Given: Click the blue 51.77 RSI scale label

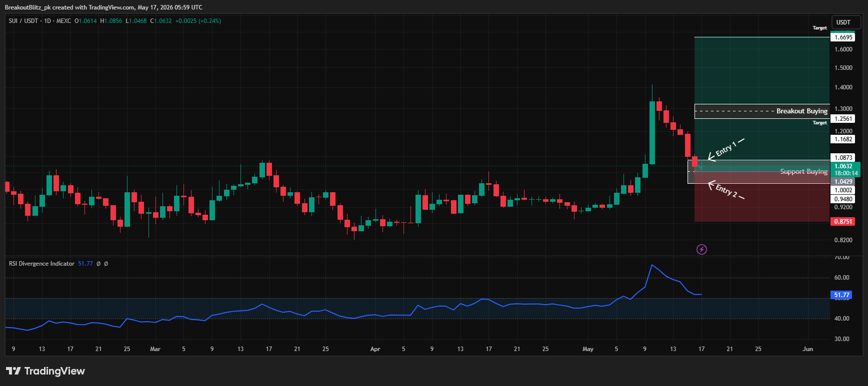Looking at the screenshot, I should pos(841,295).
